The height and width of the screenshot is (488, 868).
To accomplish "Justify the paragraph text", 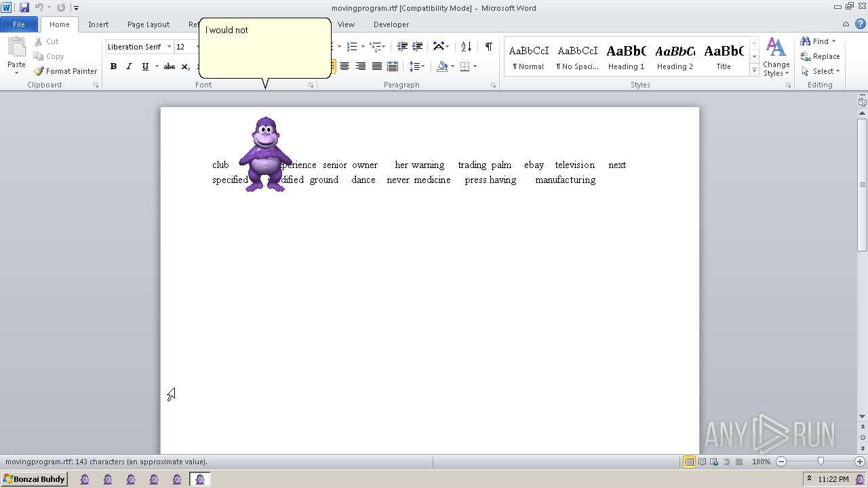I will point(377,66).
